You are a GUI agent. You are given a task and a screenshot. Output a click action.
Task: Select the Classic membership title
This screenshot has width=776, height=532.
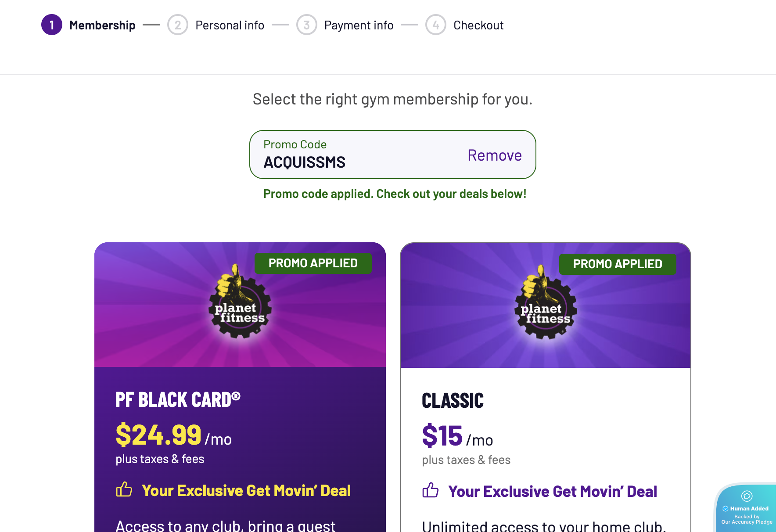pyautogui.click(x=453, y=401)
